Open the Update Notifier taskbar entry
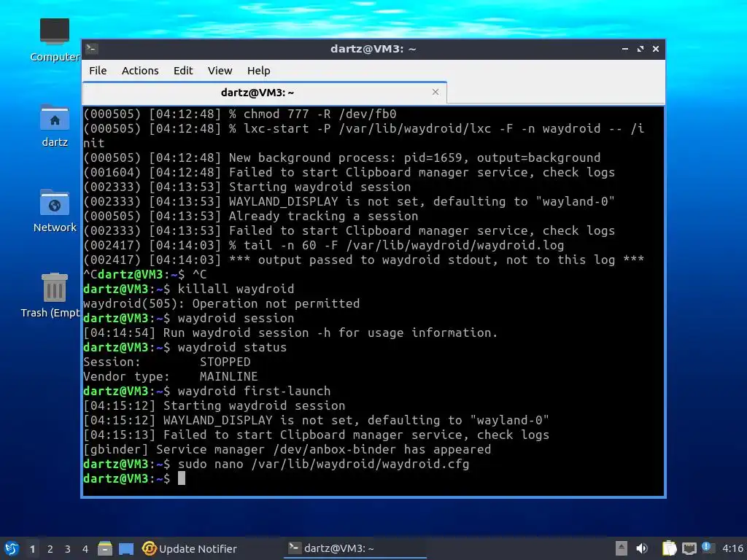Screen dimensions: 747x560 tap(190, 548)
